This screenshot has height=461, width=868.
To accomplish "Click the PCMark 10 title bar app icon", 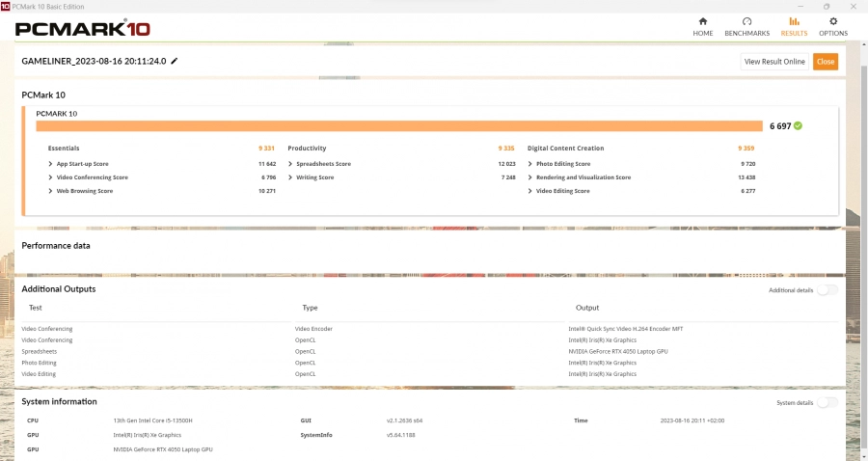I will coord(5,6).
